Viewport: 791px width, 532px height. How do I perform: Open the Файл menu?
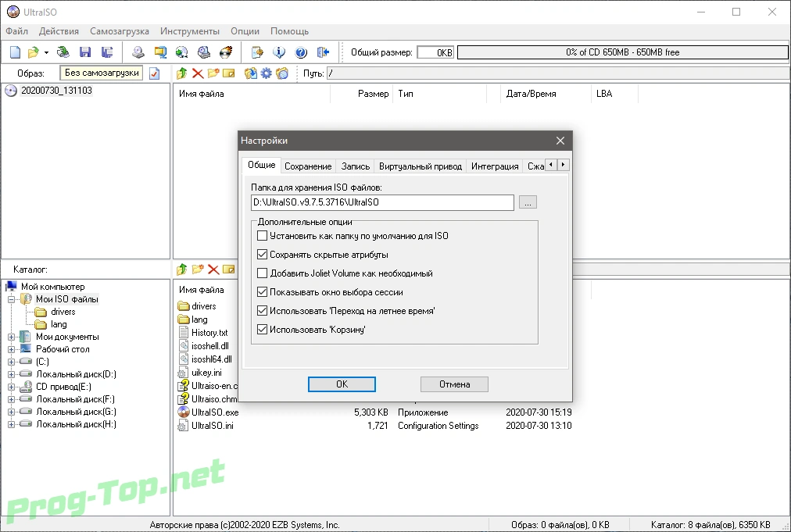coord(16,31)
